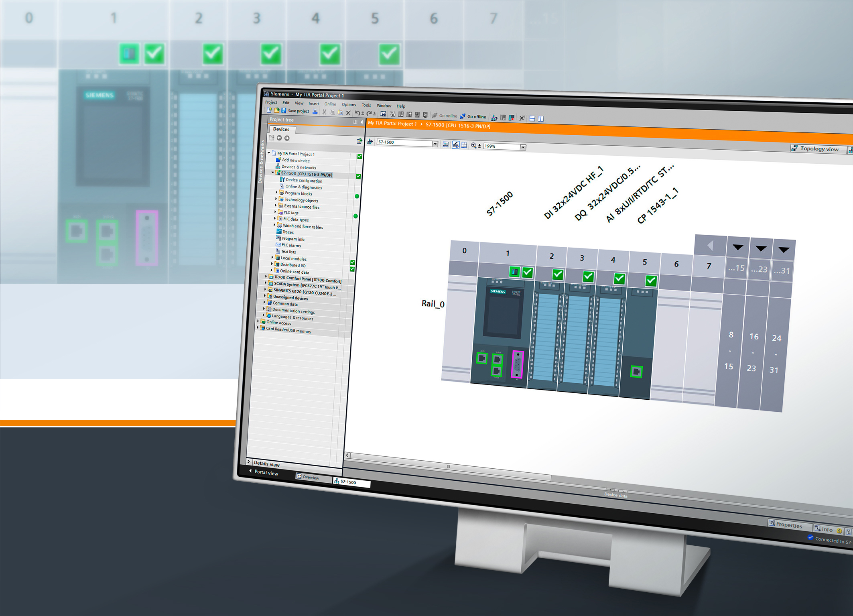Screen dimensions: 853x616
Task: Click Portal view link
Action: click(x=266, y=472)
